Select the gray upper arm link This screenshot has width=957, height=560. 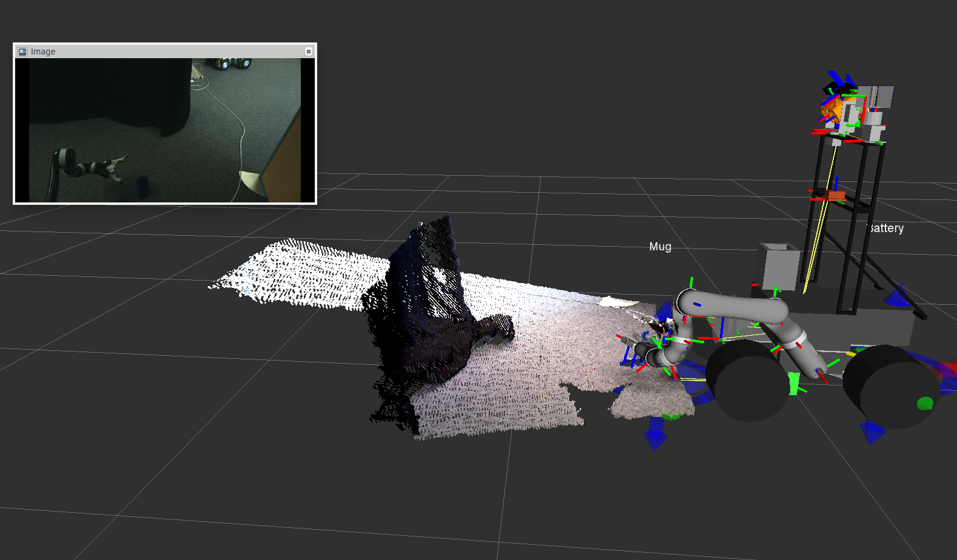point(734,306)
